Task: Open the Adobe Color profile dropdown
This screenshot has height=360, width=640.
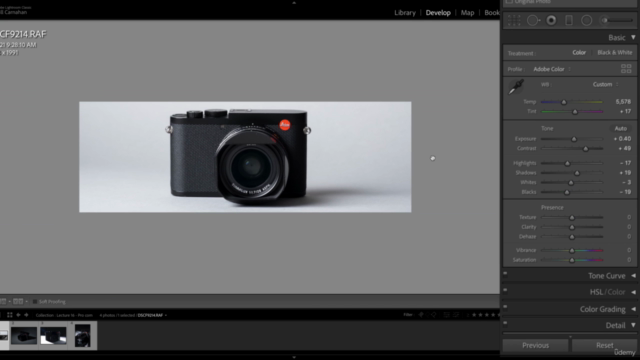Action: click(x=552, y=69)
